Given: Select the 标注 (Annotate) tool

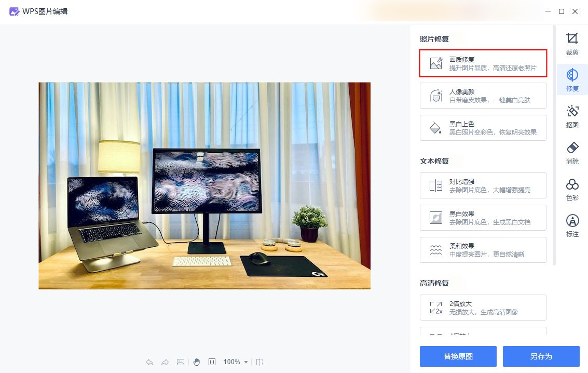Looking at the screenshot, I should tap(572, 226).
